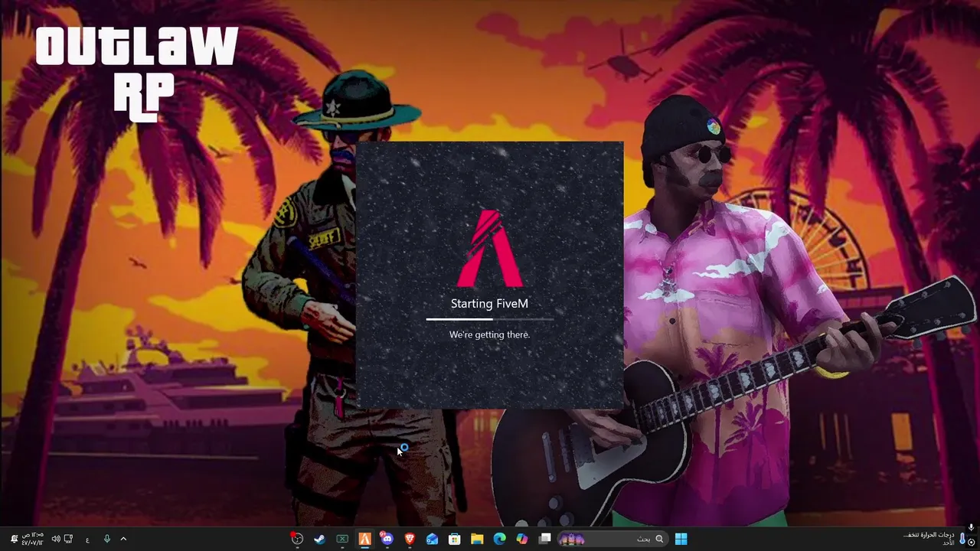Click the taskbar search box

click(x=613, y=539)
